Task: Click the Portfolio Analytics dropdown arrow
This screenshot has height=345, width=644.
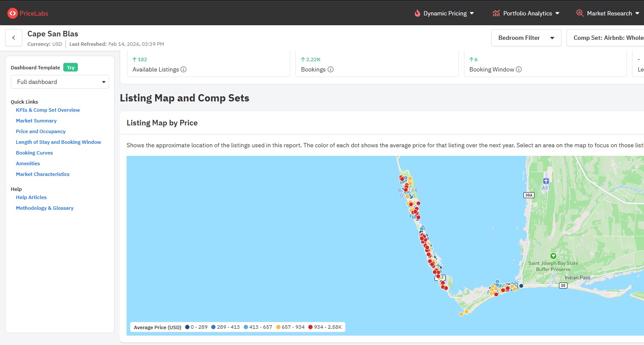Action: (x=557, y=13)
